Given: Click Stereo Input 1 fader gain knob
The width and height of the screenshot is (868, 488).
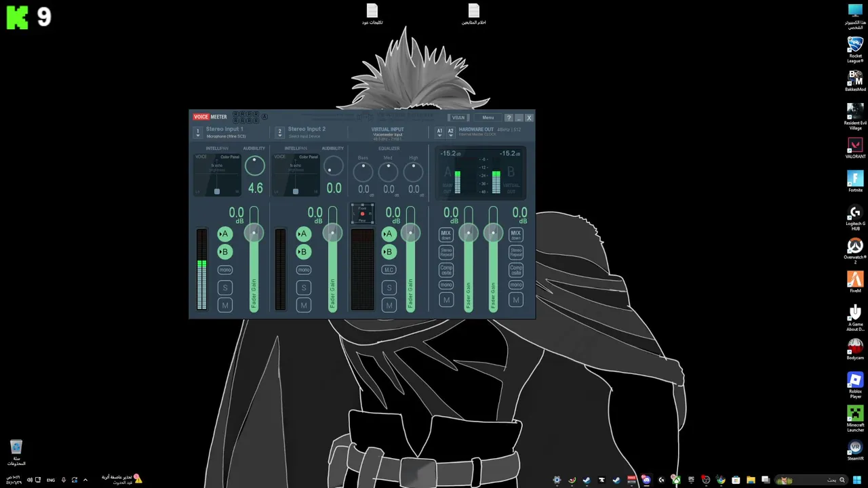Looking at the screenshot, I should coord(254,233).
